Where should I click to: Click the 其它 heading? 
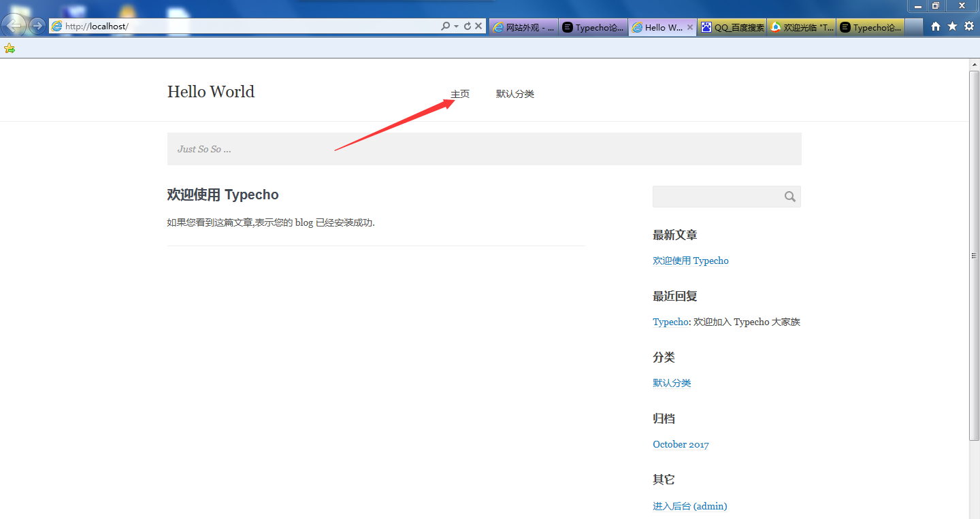pyautogui.click(x=664, y=480)
